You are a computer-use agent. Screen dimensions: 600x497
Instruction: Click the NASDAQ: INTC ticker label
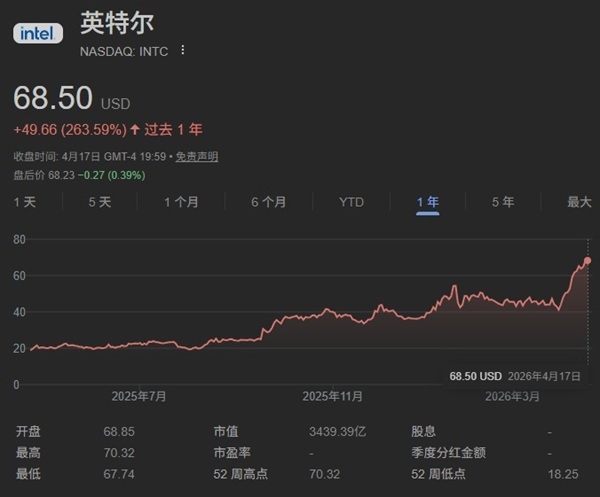click(x=124, y=50)
